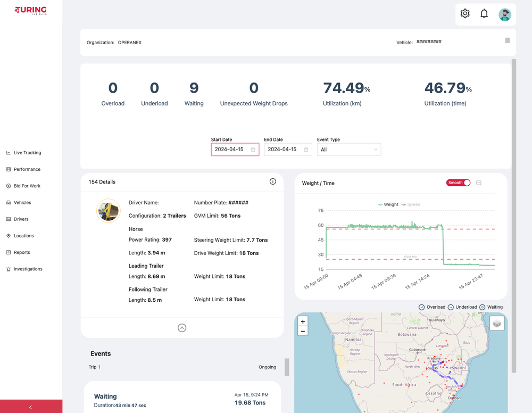The image size is (532, 413).
Task: Toggle the Smooth switch on the chart
Action: [458, 183]
